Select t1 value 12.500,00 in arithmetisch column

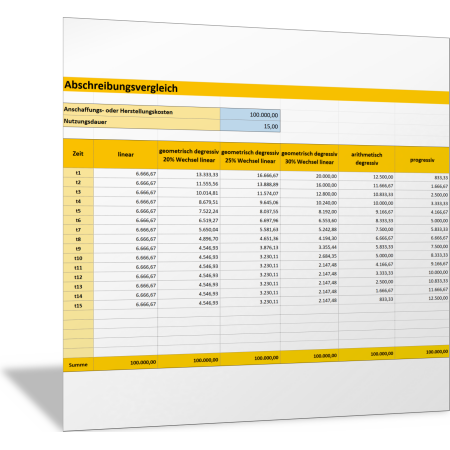[366, 177]
